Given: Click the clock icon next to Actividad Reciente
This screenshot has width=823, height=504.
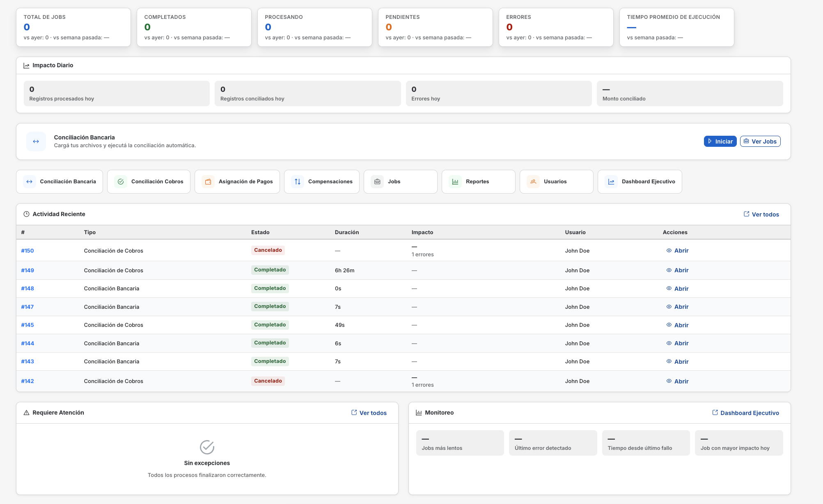Looking at the screenshot, I should 25,214.
